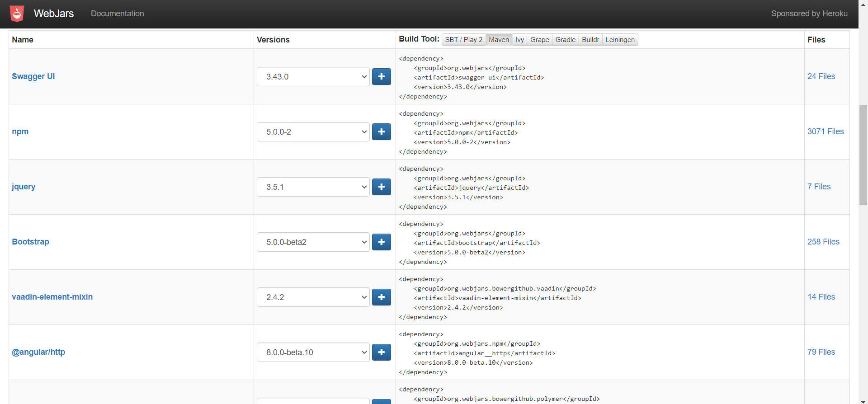The width and height of the screenshot is (868, 404).
Task: Open npm version dropdown 5.0.0-2
Action: tap(313, 132)
